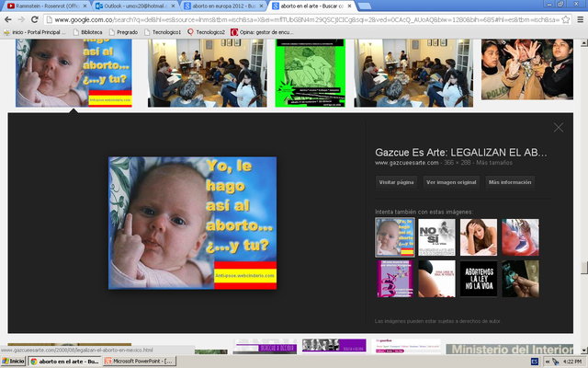Select the red fetus related thumbnail
Viewport: 588px width, 368px height.
520,237
